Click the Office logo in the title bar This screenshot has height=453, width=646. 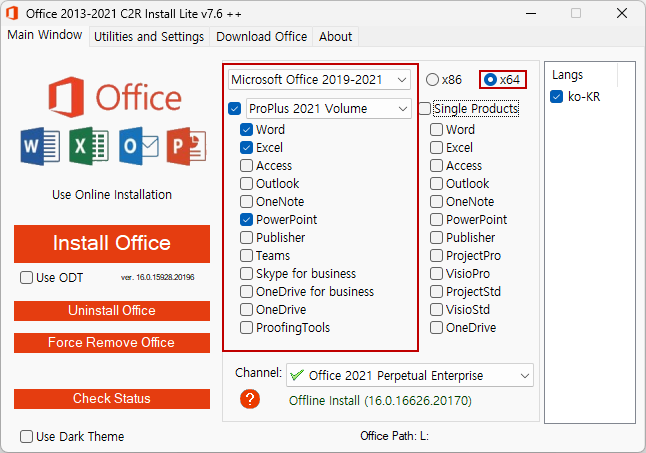pos(12,13)
